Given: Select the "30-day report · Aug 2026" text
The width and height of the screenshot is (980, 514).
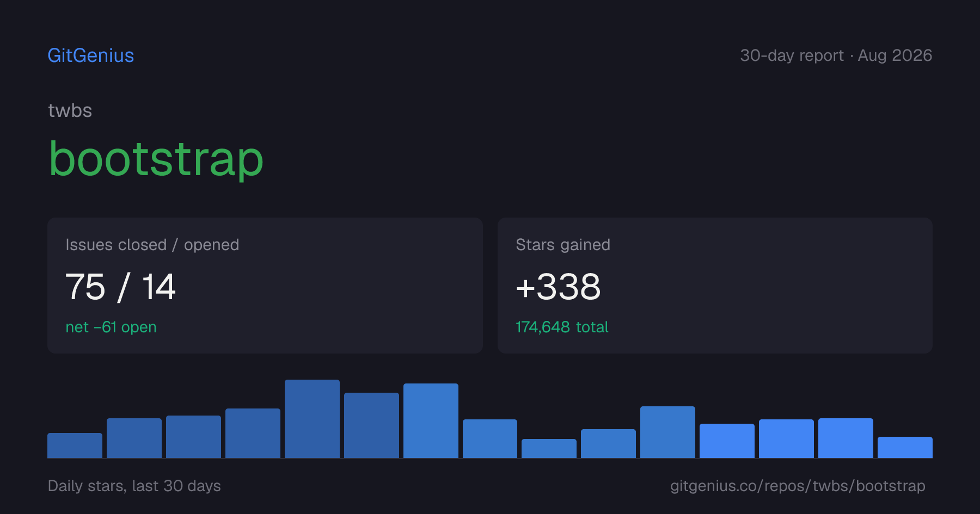Looking at the screenshot, I should click(x=836, y=55).
